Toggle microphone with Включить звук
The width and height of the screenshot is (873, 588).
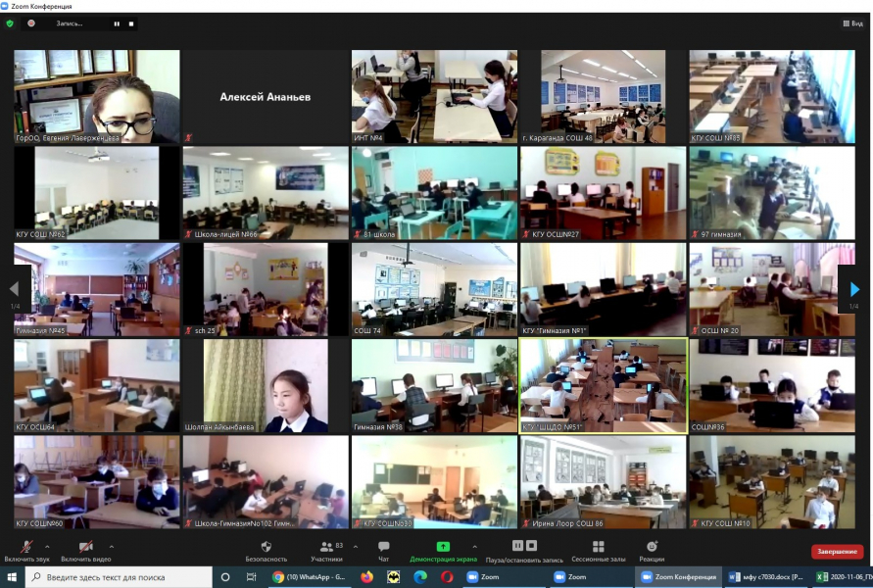click(x=26, y=551)
